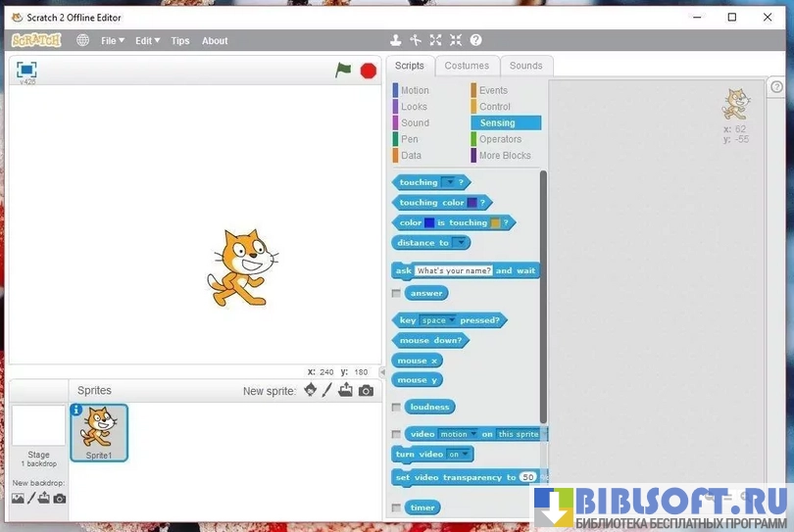Open the File menu dropdown
The image size is (794, 532).
click(x=113, y=41)
